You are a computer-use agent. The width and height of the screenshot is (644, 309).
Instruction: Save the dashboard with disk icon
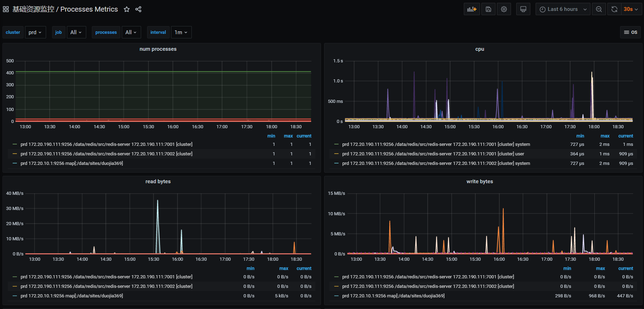point(488,9)
